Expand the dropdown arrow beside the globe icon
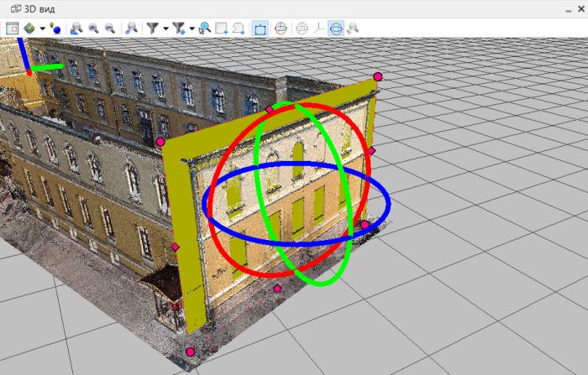 [x=42, y=29]
